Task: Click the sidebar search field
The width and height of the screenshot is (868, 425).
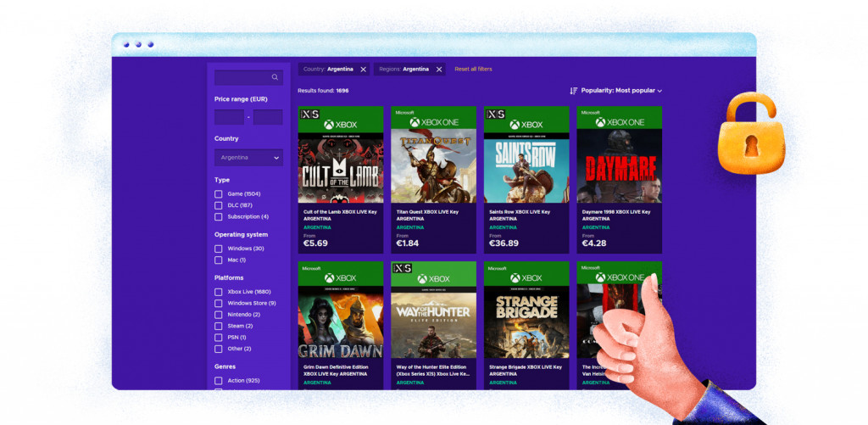Action: pos(248,77)
